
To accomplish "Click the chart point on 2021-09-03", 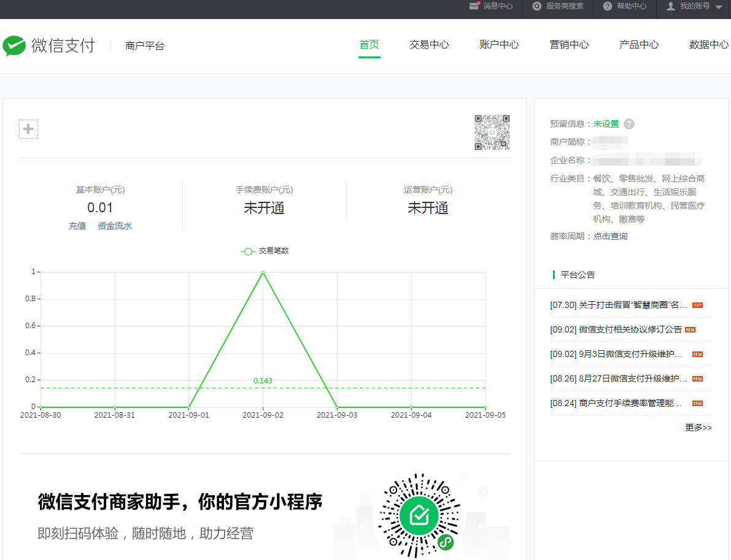I will coord(337,407).
